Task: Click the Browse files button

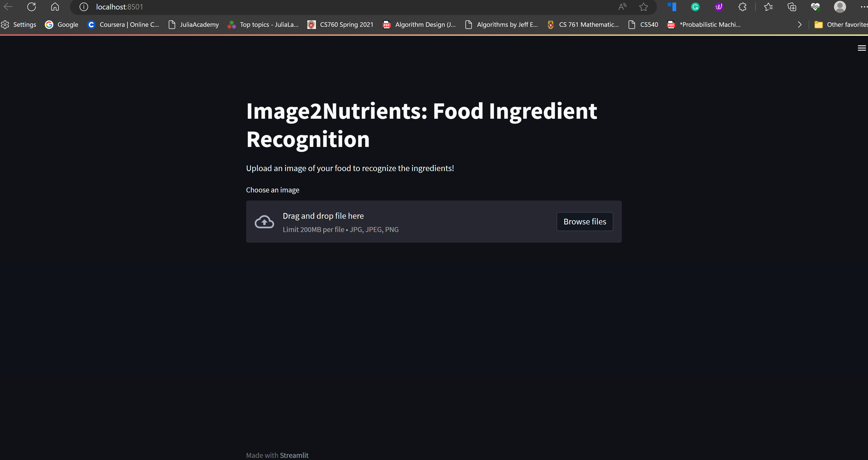Action: (585, 222)
